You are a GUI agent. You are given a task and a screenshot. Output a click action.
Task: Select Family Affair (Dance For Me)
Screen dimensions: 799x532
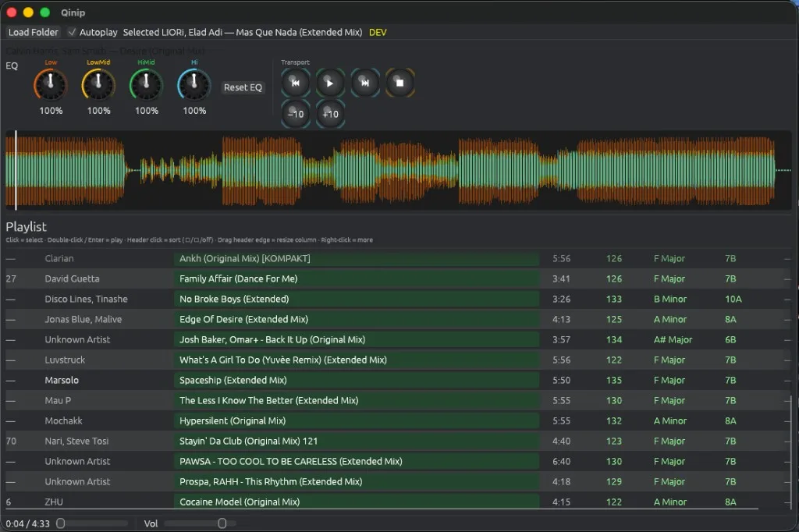(356, 278)
